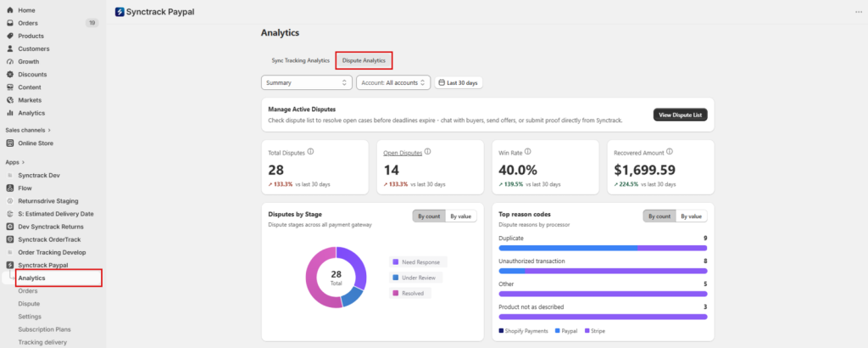
Task: Click the Open Disputes underlined link
Action: [x=403, y=152]
